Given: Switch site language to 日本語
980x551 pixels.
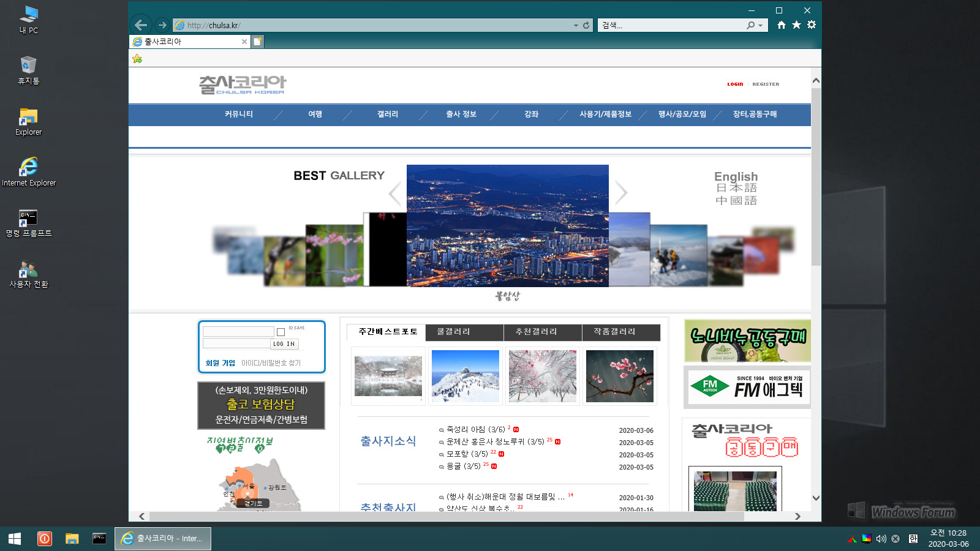Looking at the screenshot, I should tap(736, 188).
